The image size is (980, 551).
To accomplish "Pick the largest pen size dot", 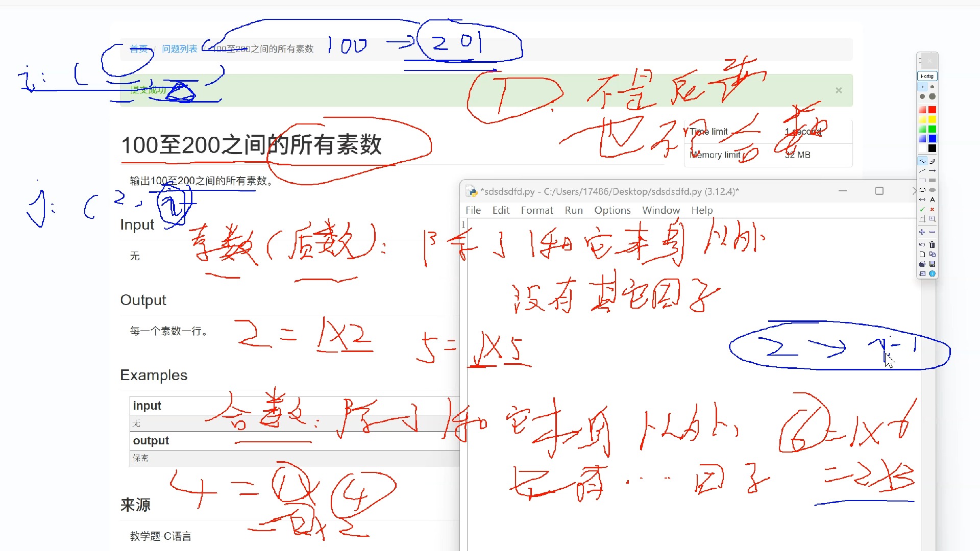I will [x=933, y=96].
